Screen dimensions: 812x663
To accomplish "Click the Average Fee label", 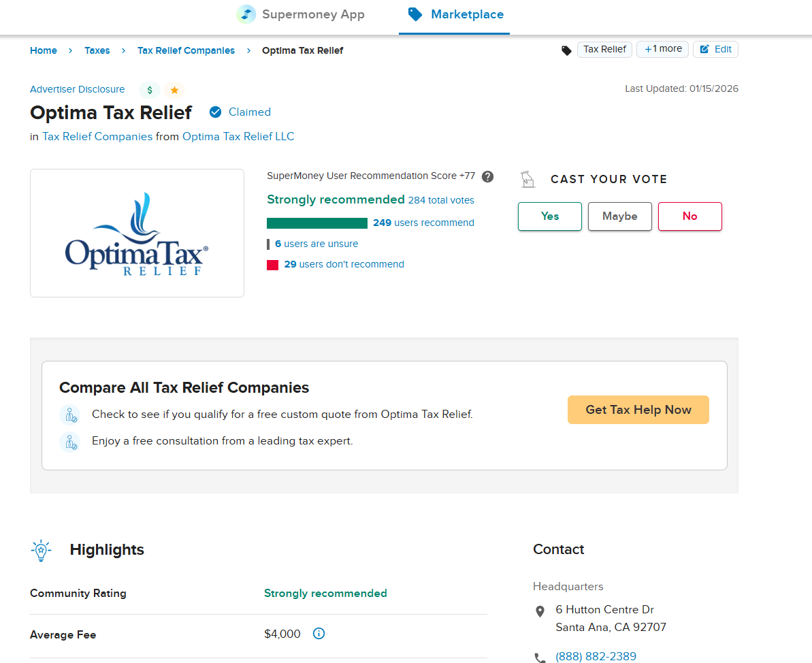I will (x=63, y=634).
